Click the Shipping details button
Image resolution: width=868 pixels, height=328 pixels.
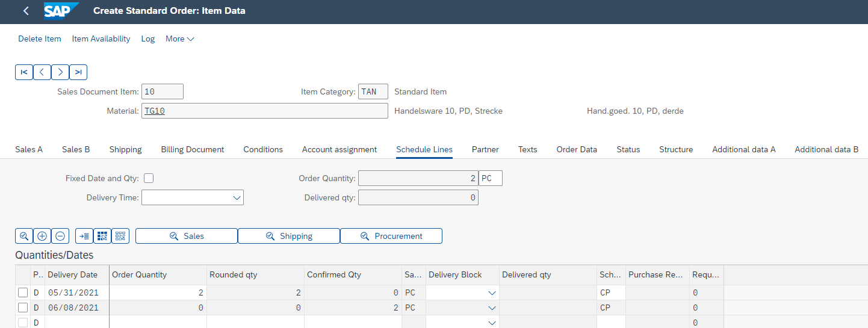pos(289,236)
